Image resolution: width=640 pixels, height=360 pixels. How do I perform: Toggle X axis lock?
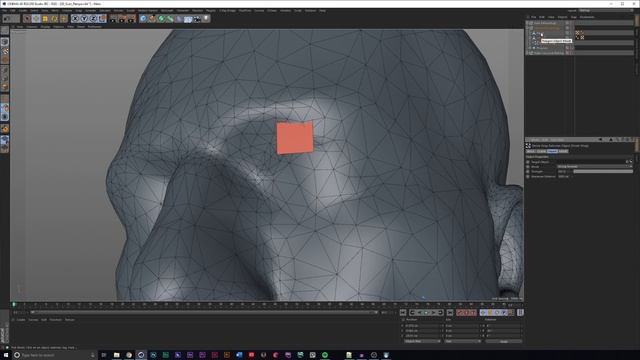point(75,19)
